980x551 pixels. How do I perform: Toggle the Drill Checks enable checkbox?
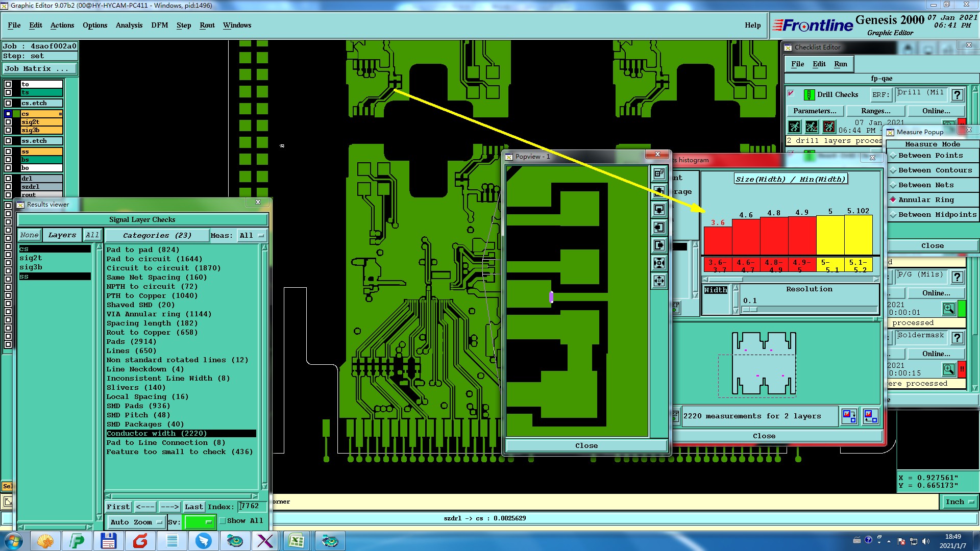(791, 93)
